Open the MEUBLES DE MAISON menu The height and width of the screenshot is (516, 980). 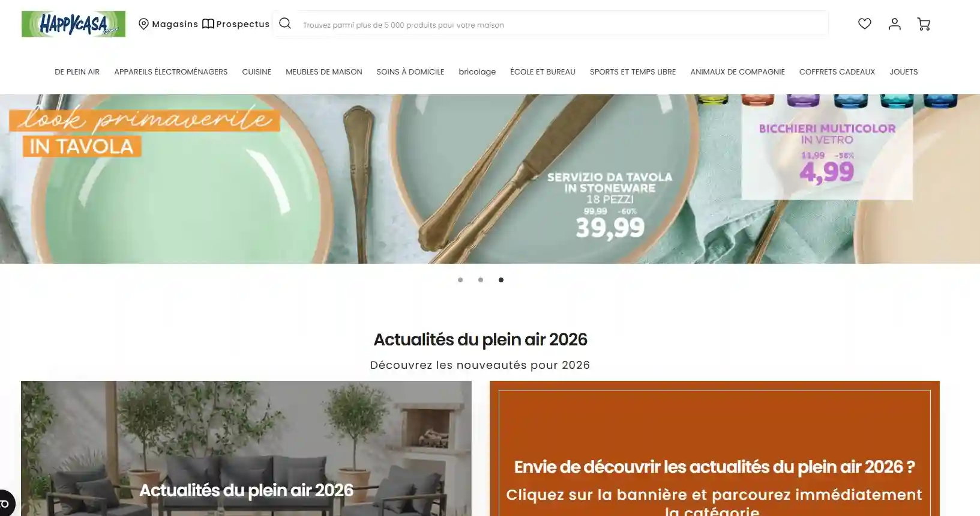(324, 72)
